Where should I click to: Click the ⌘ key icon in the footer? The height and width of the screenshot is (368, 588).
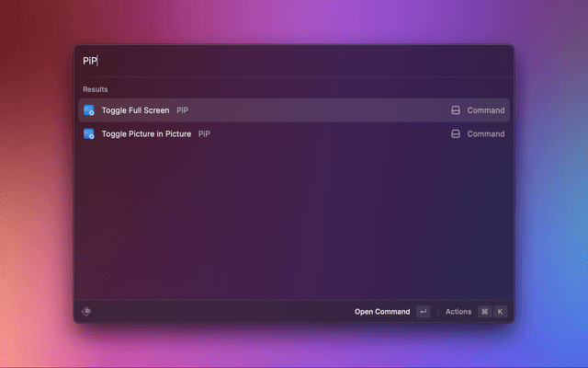[x=484, y=312]
